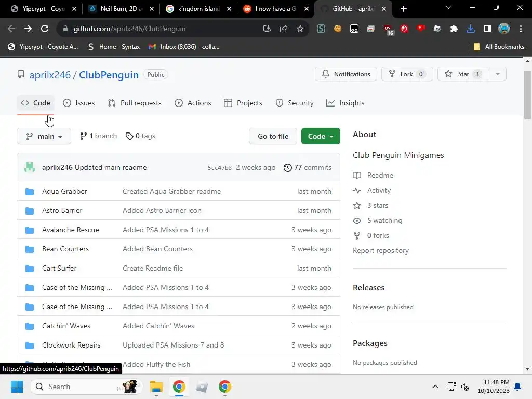Click 'Uploaded PSA Missions 7 and 8' commit message

[174, 345]
